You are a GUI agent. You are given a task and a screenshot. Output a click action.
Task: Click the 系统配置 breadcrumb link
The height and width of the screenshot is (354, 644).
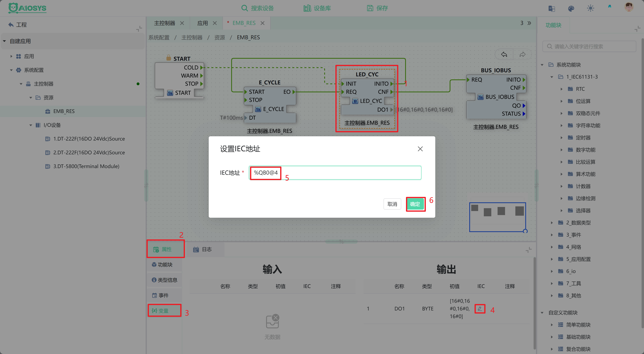pos(159,37)
